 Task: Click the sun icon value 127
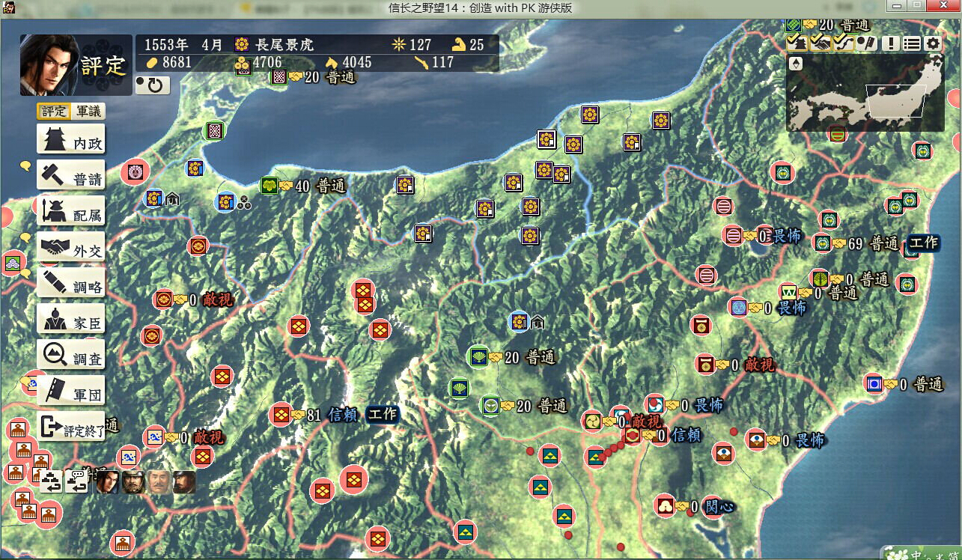pyautogui.click(x=421, y=44)
